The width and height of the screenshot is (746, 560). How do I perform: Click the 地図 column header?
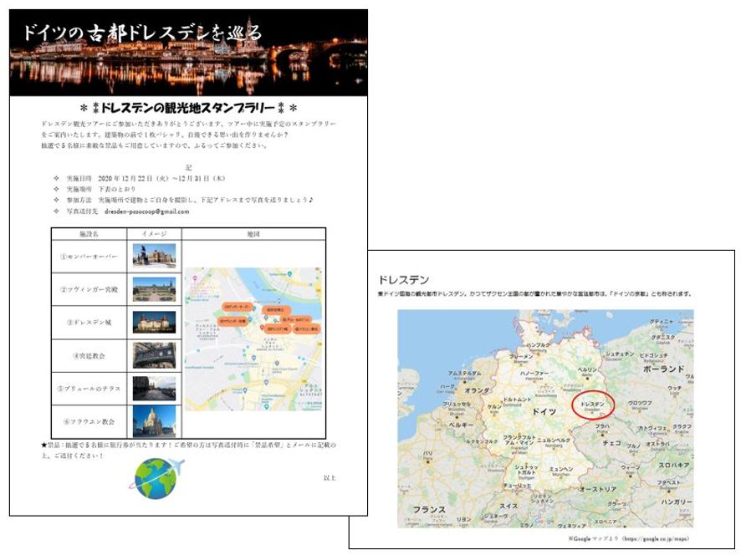(253, 234)
